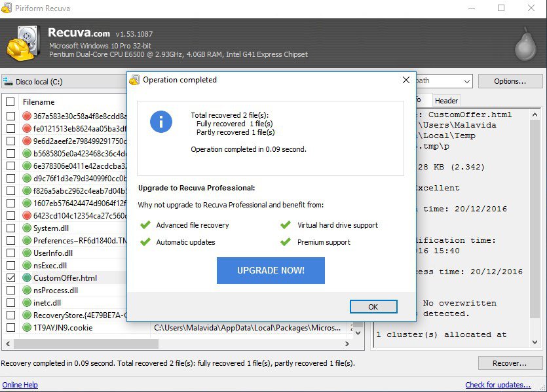Uncheck the CustomOffer.html checkbox
This screenshot has height=392, width=547.
pos(10,278)
